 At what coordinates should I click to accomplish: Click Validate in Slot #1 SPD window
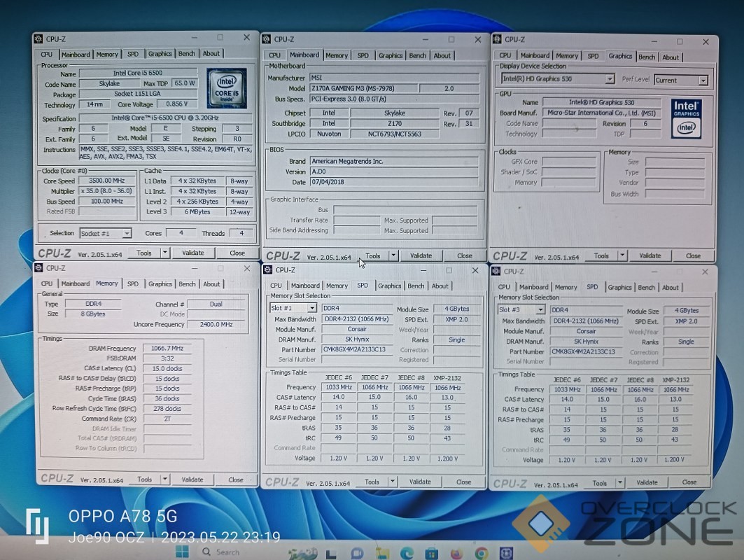pyautogui.click(x=421, y=482)
